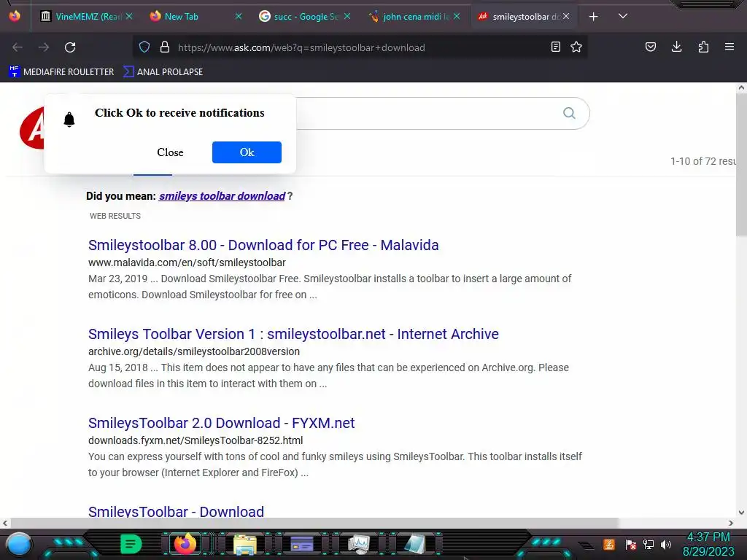Click the search magnifier icon on Ask

tap(569, 113)
